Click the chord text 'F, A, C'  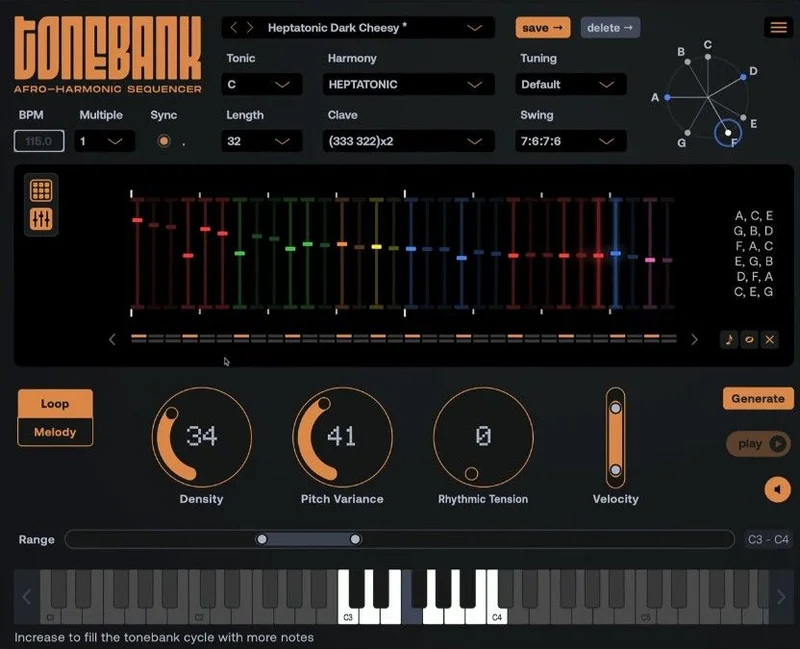[x=754, y=246]
